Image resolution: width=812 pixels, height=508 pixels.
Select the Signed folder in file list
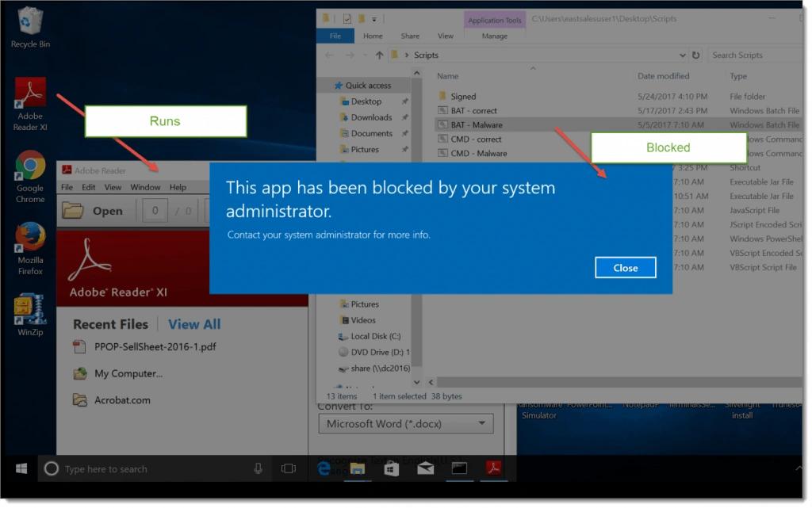[x=463, y=96]
